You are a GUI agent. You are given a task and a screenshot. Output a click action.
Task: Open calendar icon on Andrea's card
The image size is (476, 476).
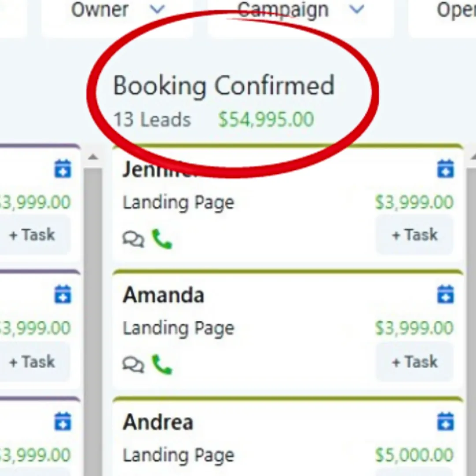click(445, 421)
